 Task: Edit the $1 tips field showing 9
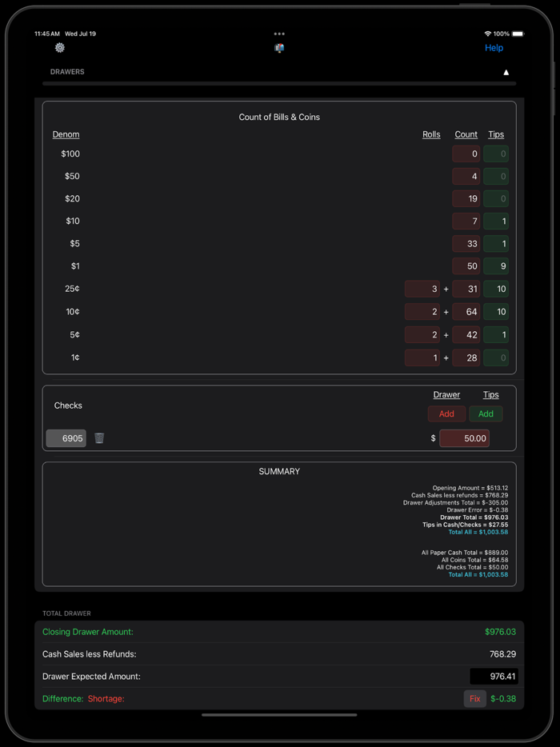pyautogui.click(x=496, y=266)
